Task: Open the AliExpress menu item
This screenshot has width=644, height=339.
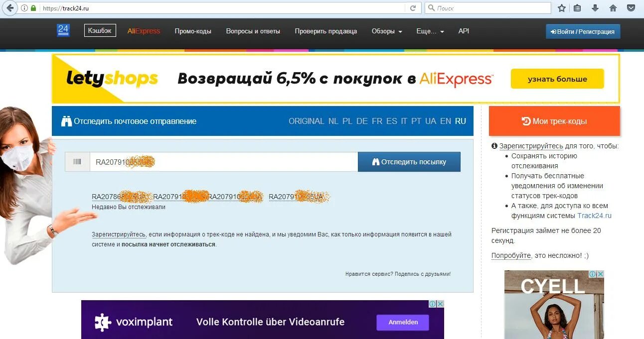Action: [x=144, y=31]
